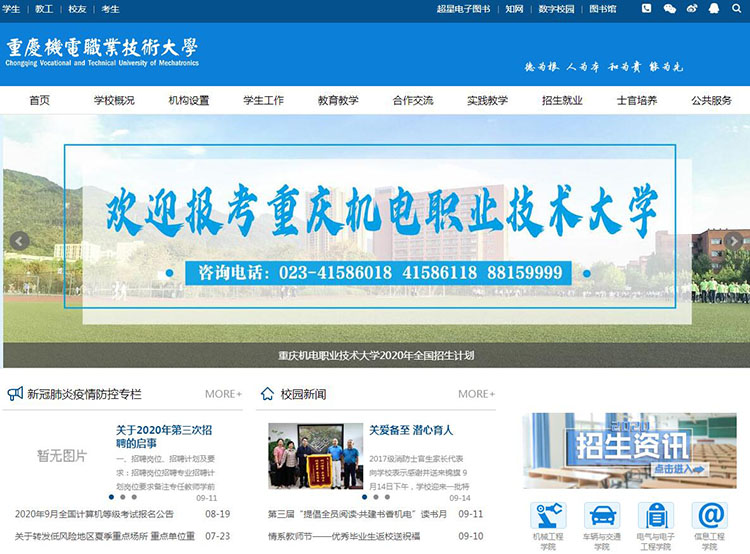Open 数字校园 link
Image resolution: width=750 pixels, height=554 pixels.
point(556,9)
